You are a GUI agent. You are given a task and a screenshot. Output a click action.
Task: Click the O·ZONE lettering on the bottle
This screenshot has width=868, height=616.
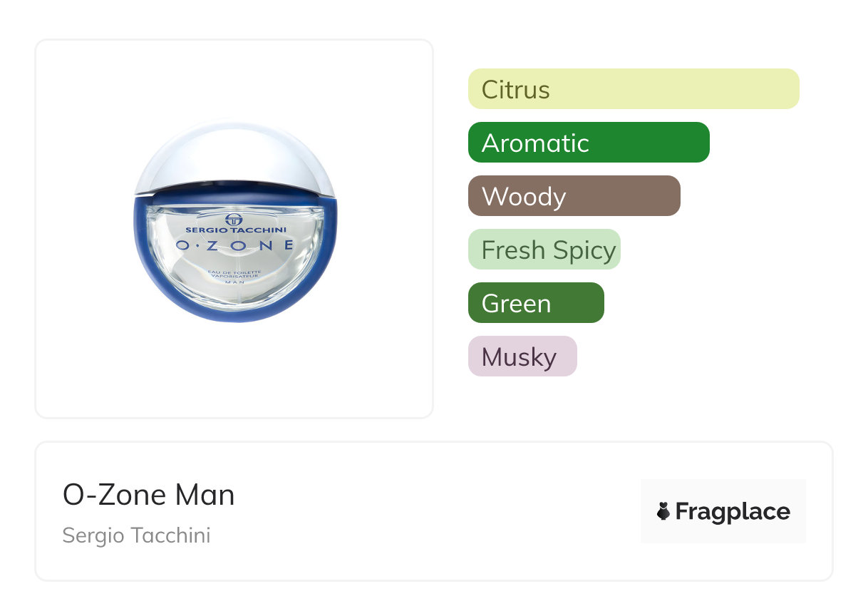[x=234, y=245]
